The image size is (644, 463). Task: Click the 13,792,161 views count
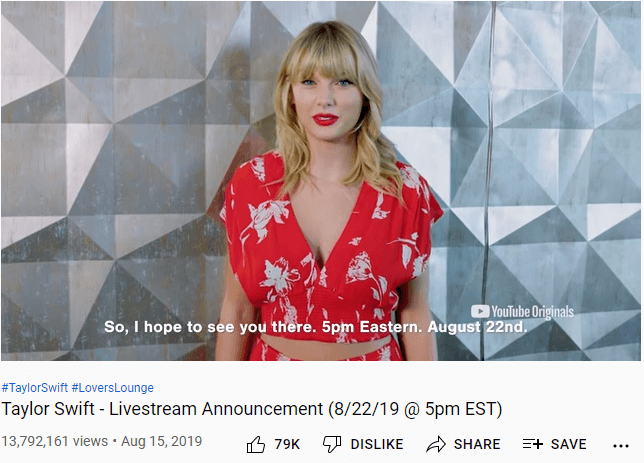pos(55,441)
